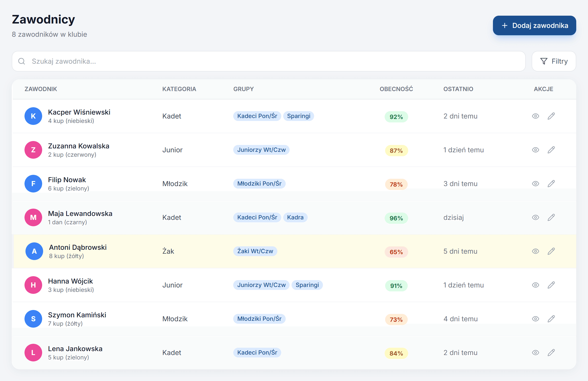
Task: Open the Filtry filter options
Action: click(554, 61)
